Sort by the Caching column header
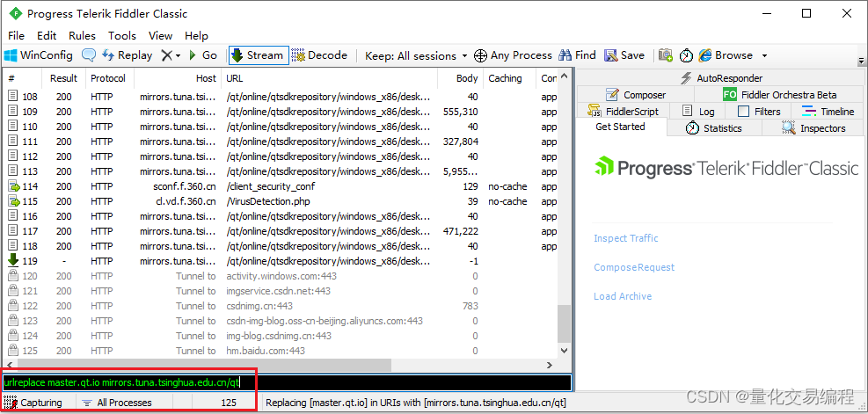This screenshot has height=414, width=868. click(508, 78)
